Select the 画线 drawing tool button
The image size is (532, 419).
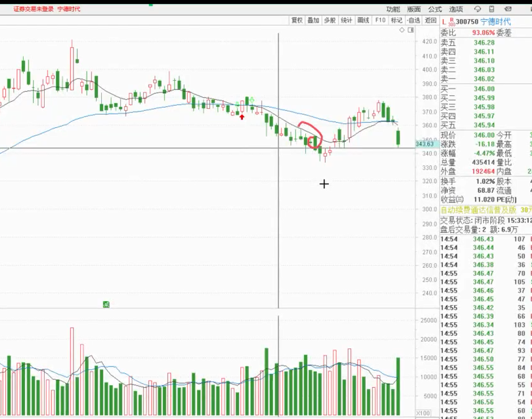364,20
